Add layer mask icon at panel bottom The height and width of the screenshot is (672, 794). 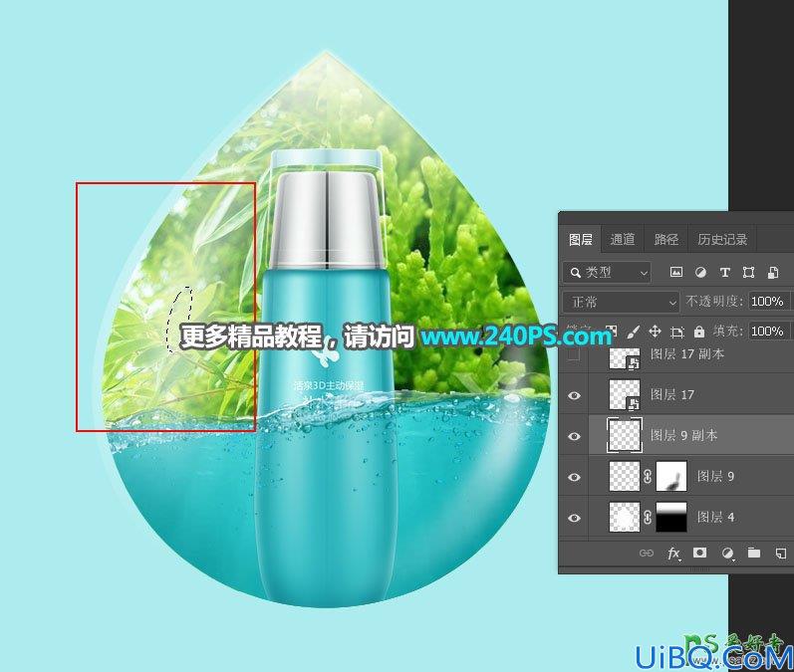click(699, 553)
